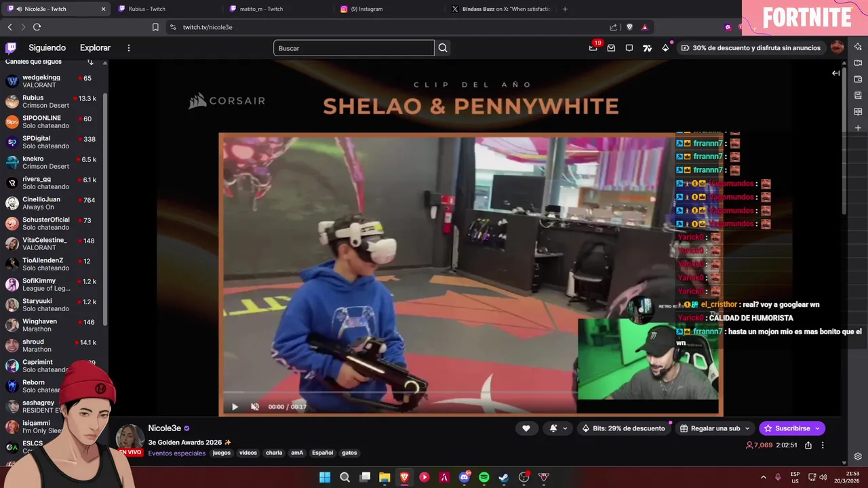868x488 pixels.
Task: Toggle the follow heart button
Action: pos(526,428)
